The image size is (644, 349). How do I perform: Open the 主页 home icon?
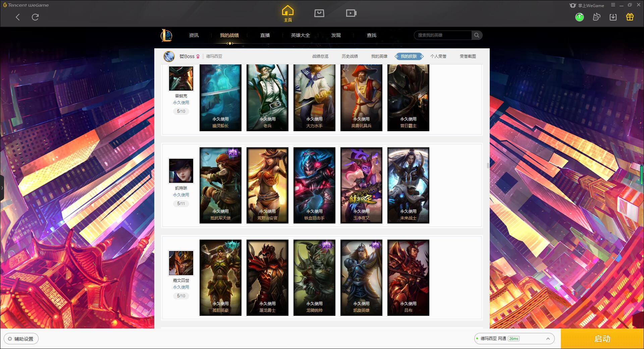tap(288, 14)
